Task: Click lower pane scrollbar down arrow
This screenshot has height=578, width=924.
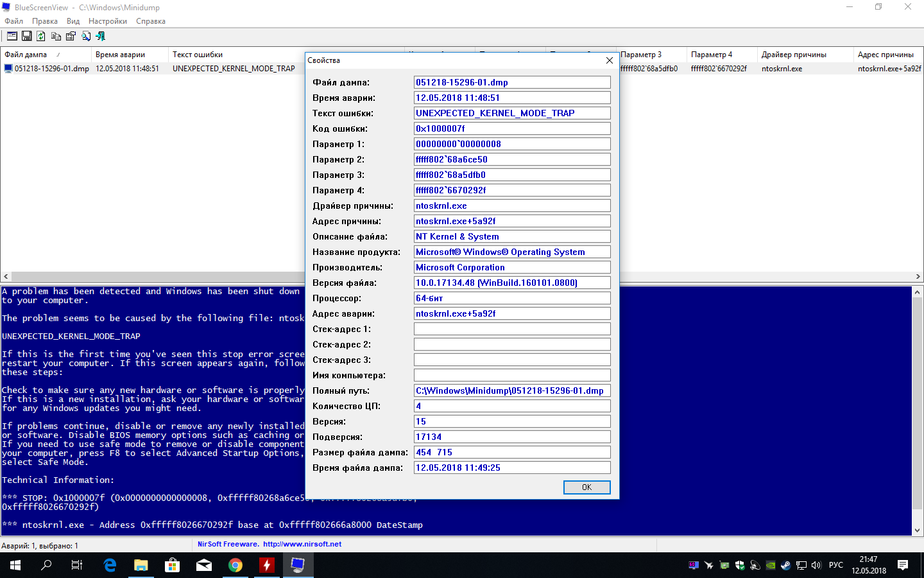Action: [x=917, y=530]
